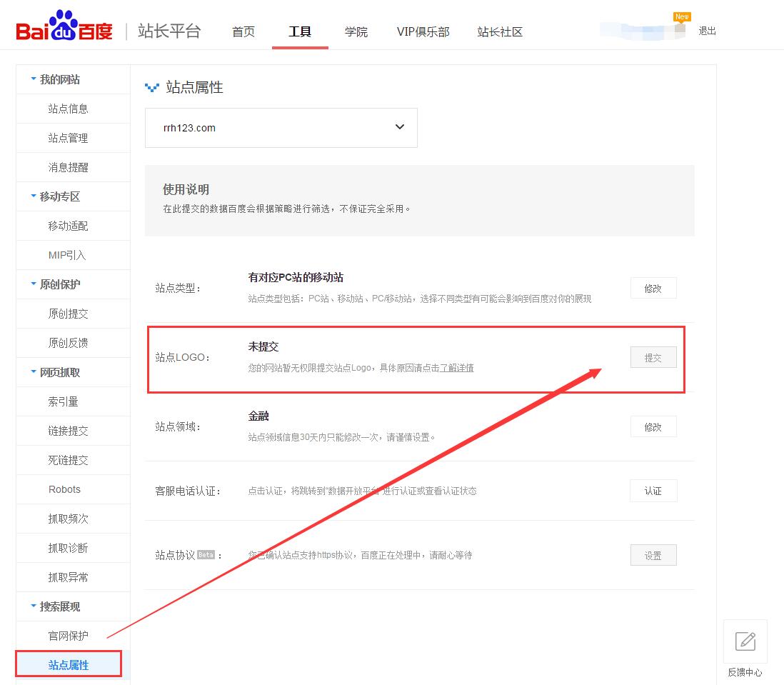Open the 反馈中心 feedback pencil icon

pos(745,641)
